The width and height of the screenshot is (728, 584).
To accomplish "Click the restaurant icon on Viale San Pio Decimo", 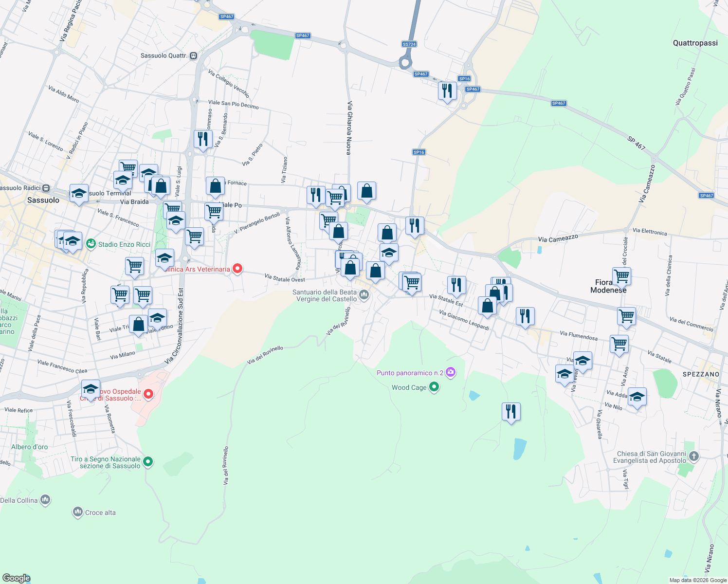I will tap(203, 140).
